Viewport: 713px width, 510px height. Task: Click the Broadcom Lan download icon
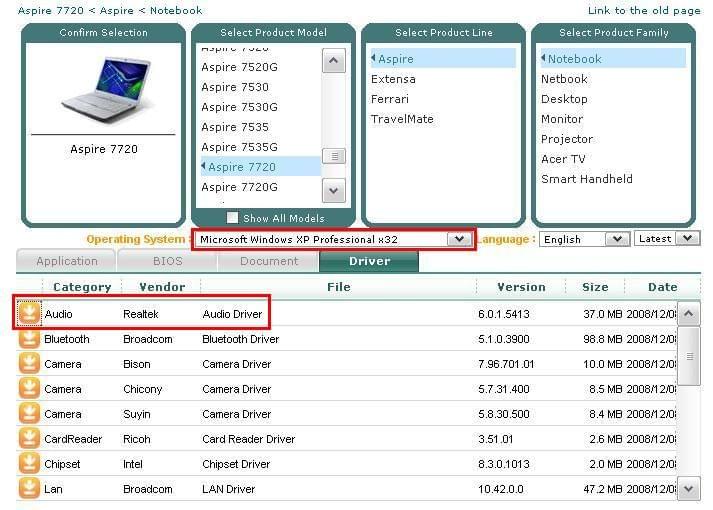tap(30, 489)
